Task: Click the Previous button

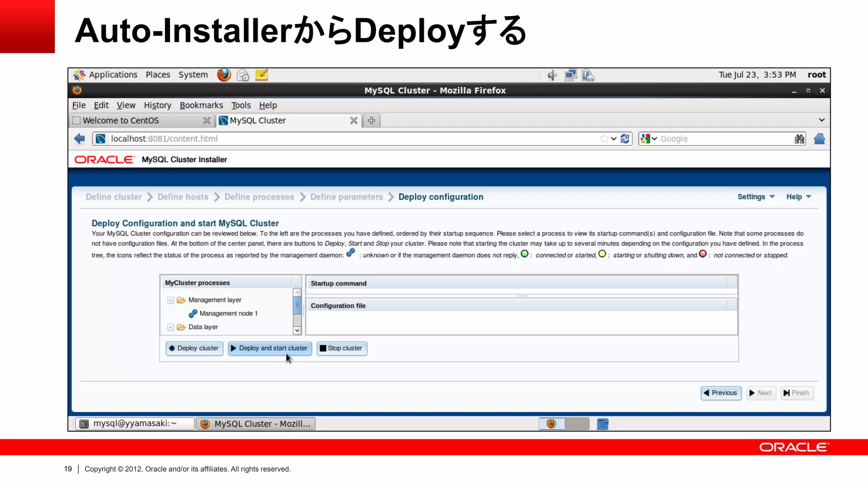Action: tap(721, 393)
